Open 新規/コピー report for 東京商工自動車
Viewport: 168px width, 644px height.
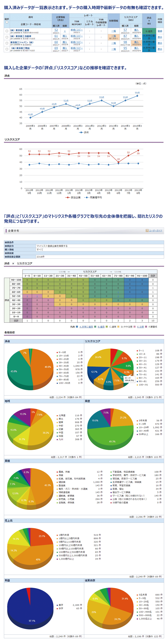(x=77, y=36)
